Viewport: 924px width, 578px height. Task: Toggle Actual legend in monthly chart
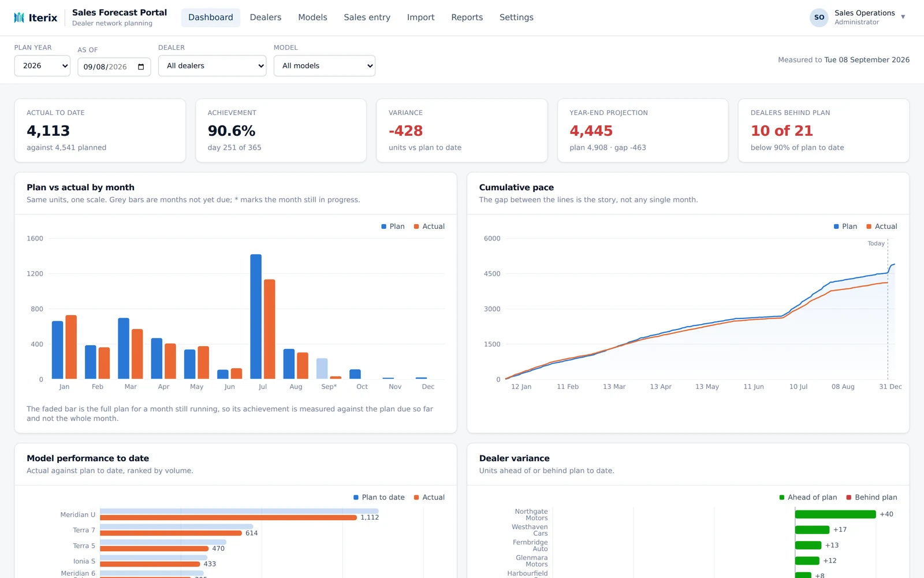pyautogui.click(x=429, y=227)
